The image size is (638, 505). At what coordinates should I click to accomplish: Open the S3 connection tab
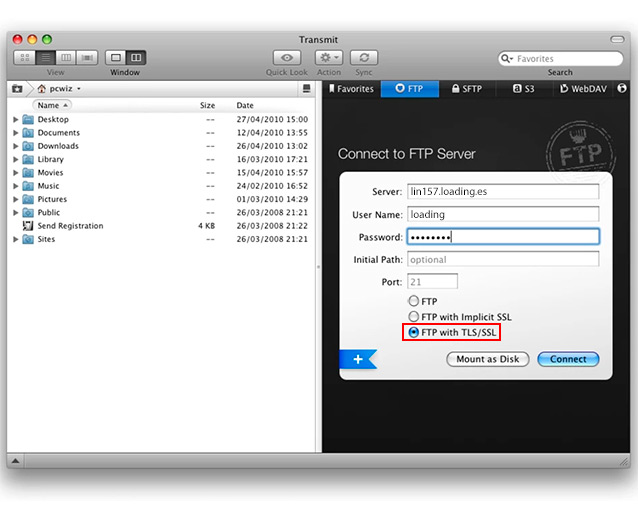coord(524,89)
